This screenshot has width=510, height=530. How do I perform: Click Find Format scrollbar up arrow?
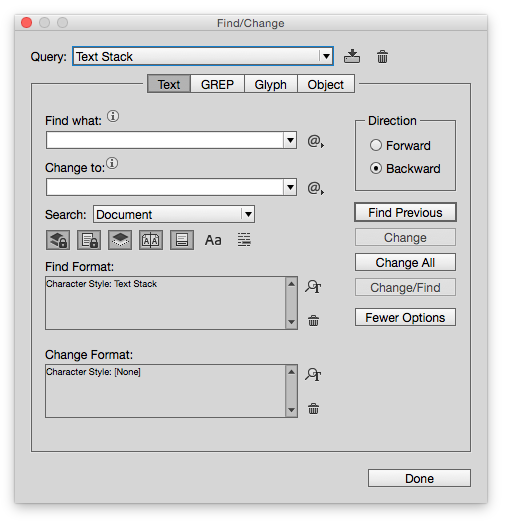[x=291, y=284]
